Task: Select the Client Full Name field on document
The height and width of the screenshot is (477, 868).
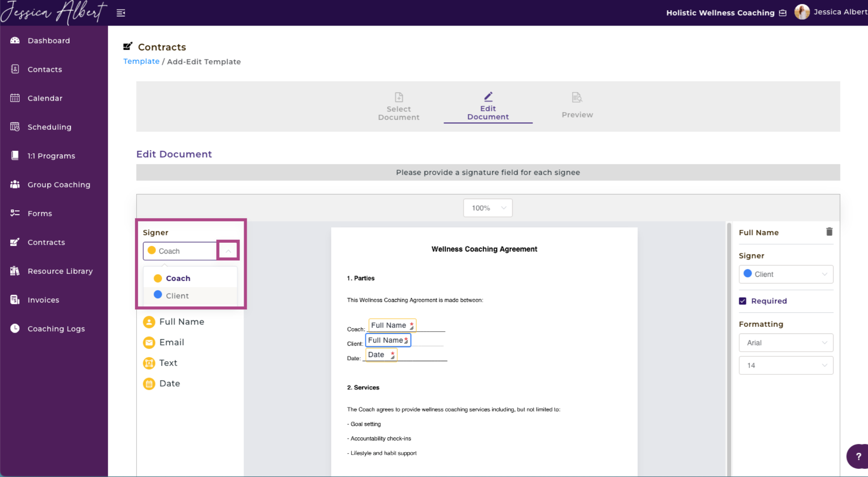Action: point(388,340)
